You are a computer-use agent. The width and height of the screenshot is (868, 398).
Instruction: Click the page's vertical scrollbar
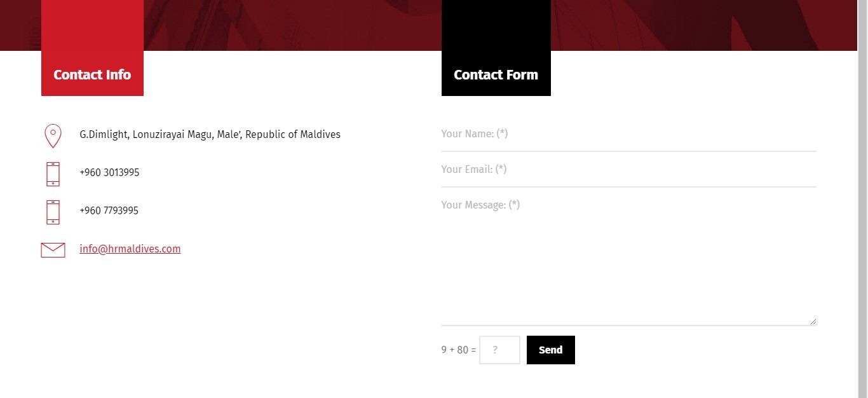point(862,199)
